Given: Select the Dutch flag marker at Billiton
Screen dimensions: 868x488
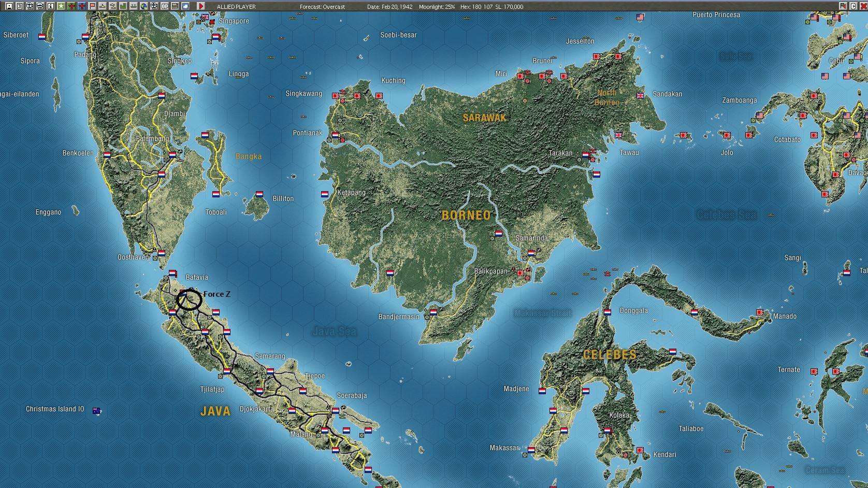Looking at the screenshot, I should pyautogui.click(x=259, y=194).
